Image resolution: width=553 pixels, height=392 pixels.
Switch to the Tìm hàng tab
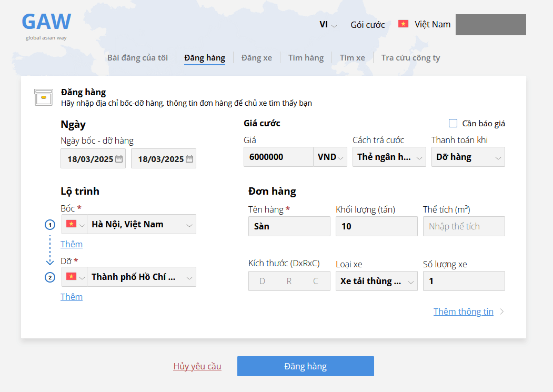(306, 58)
